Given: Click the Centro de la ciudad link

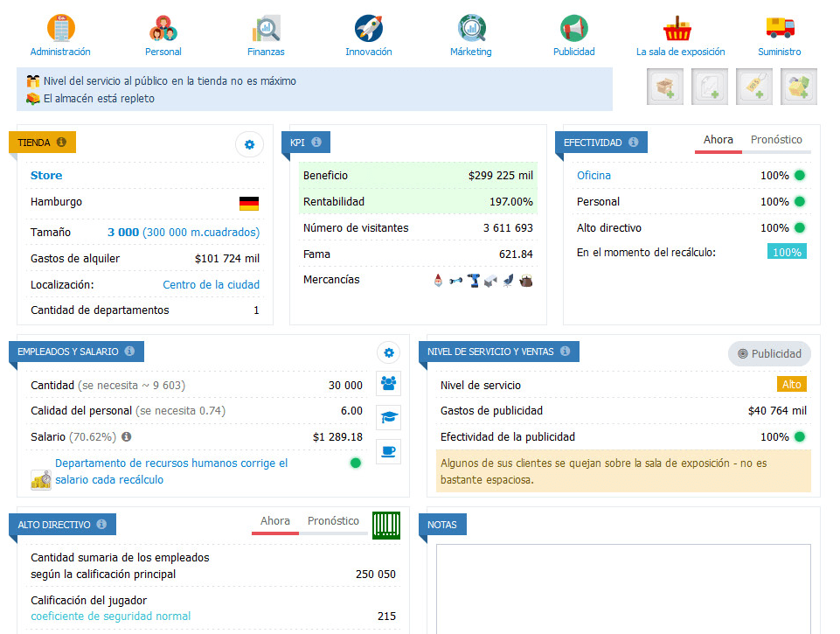Looking at the screenshot, I should (x=211, y=284).
